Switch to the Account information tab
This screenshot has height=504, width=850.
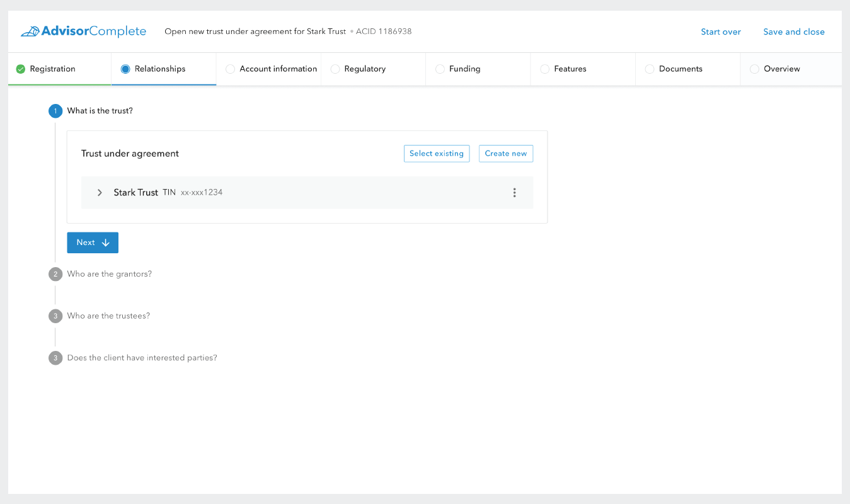tap(278, 69)
